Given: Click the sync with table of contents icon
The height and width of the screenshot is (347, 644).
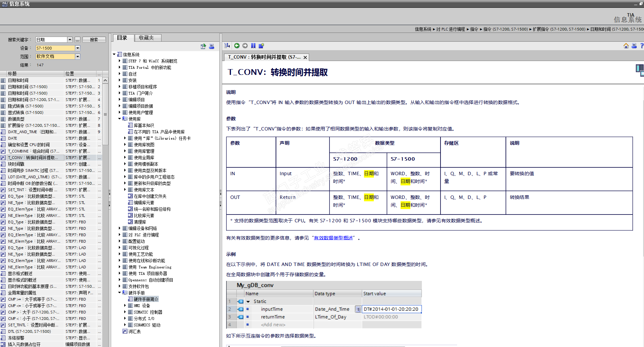Looking at the screenshot, I should point(227,46).
